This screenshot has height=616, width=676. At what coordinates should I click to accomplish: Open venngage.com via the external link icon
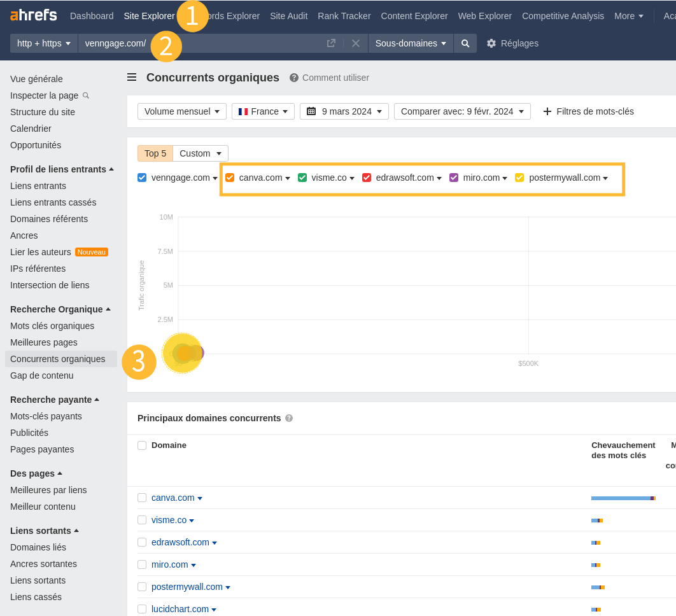coord(330,43)
